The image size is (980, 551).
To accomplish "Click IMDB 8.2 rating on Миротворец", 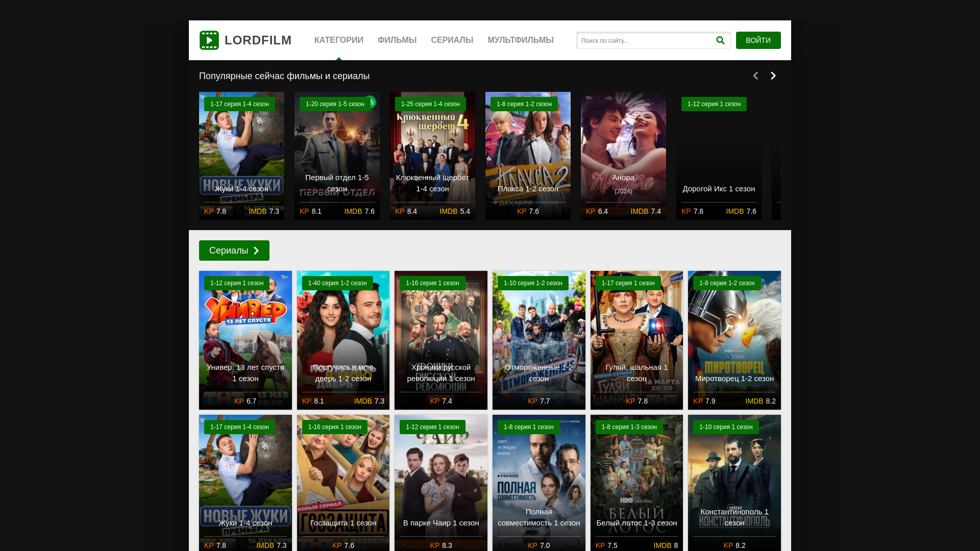I will [761, 401].
